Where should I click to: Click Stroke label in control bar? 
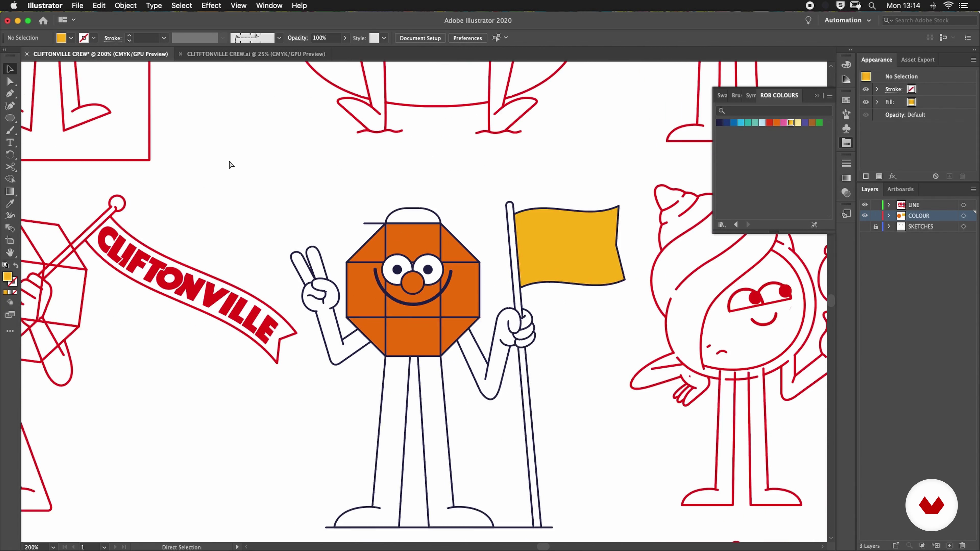click(x=113, y=38)
